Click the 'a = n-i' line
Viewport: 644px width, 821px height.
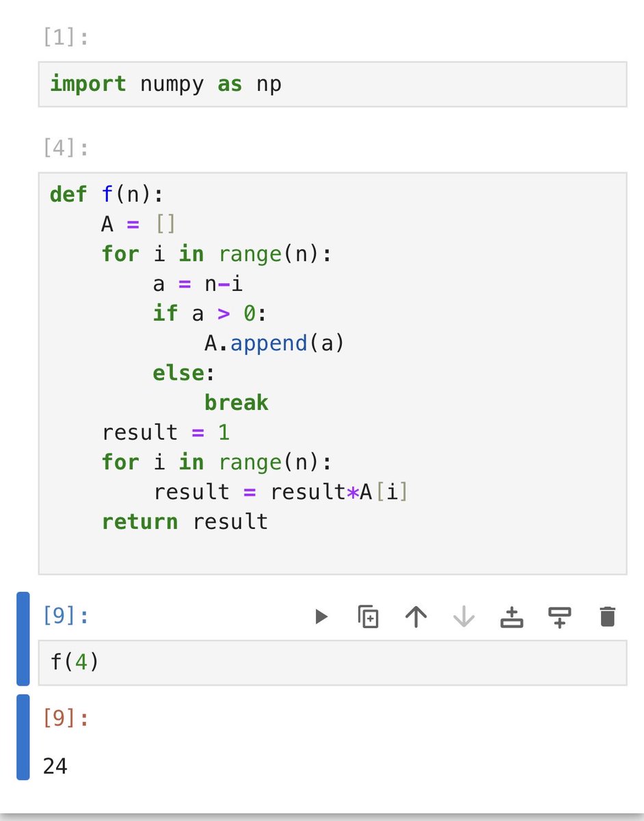(198, 284)
